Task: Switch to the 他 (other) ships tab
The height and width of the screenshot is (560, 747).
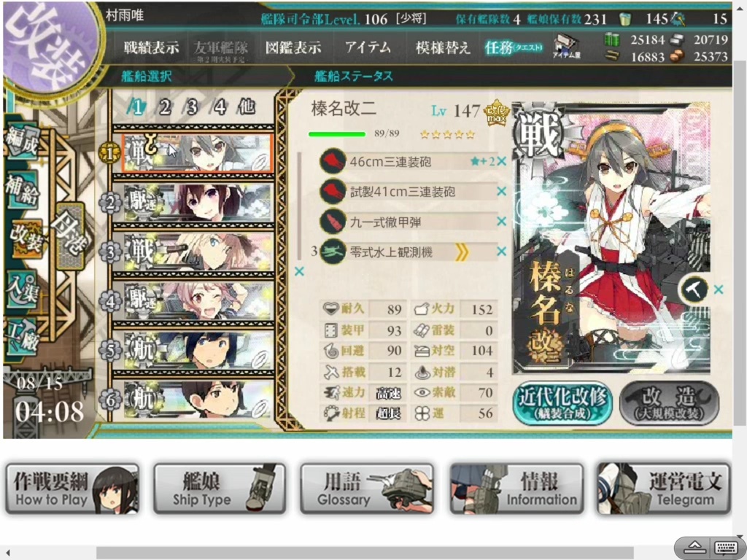Action: 247,106
